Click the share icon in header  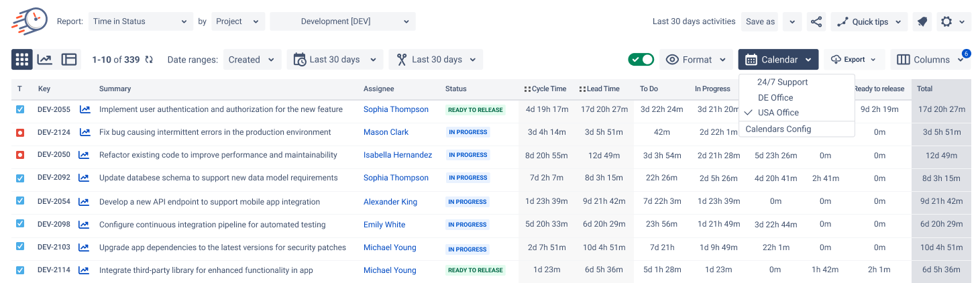pyautogui.click(x=816, y=21)
